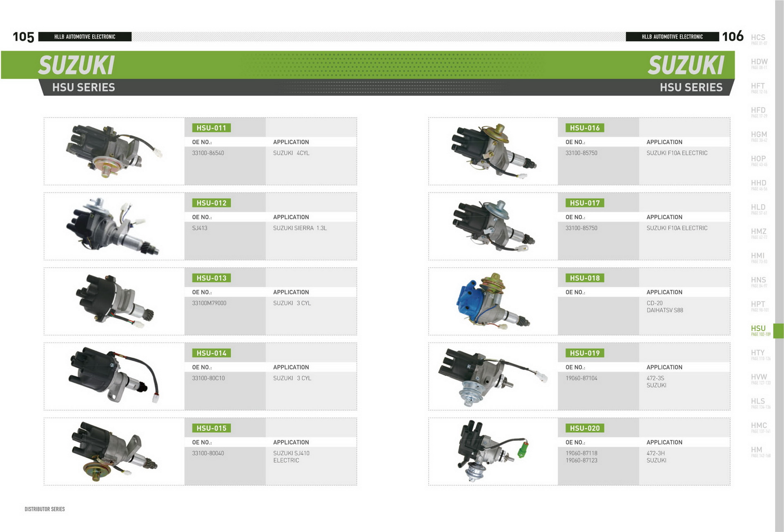Click the HSU-012 distributor product image

click(x=111, y=226)
